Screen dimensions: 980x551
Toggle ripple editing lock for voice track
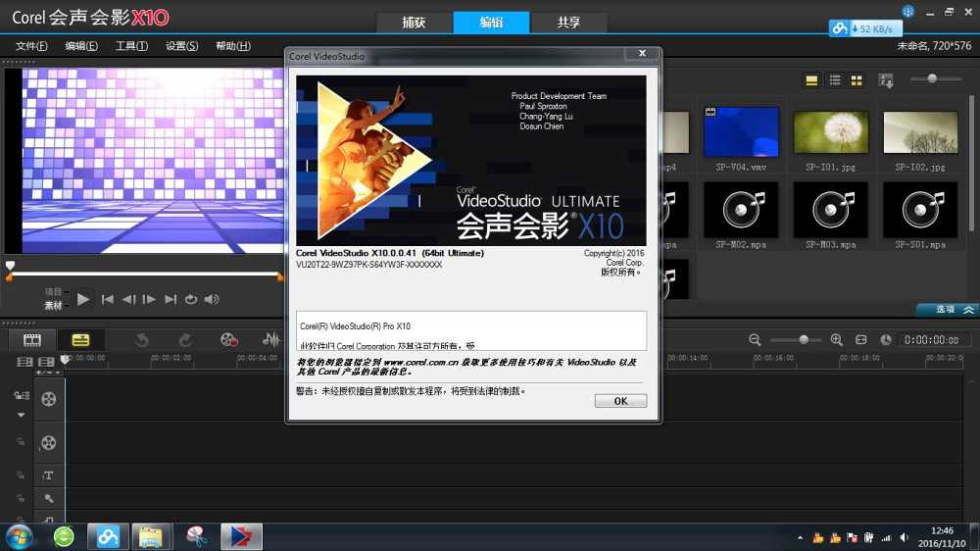[21, 498]
